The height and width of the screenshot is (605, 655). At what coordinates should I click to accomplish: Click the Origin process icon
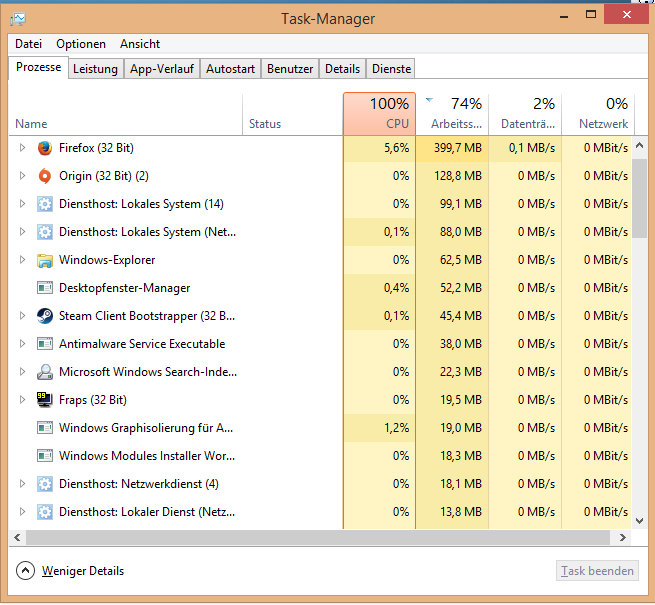click(45, 176)
